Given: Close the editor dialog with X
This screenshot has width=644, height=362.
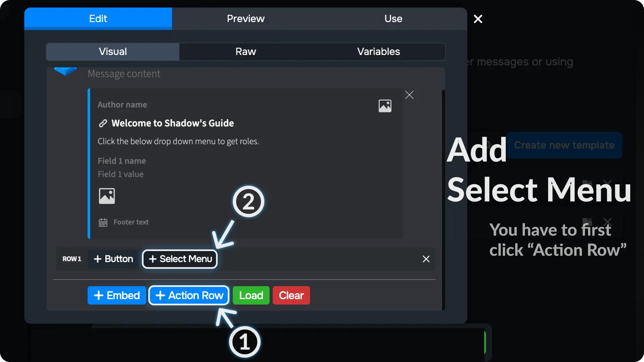Looking at the screenshot, I should pyautogui.click(x=478, y=19).
